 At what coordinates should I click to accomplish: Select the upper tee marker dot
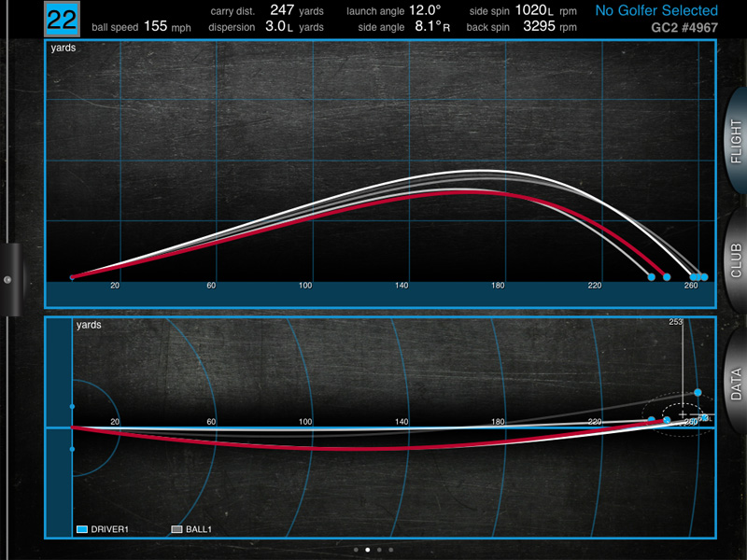pos(72,407)
